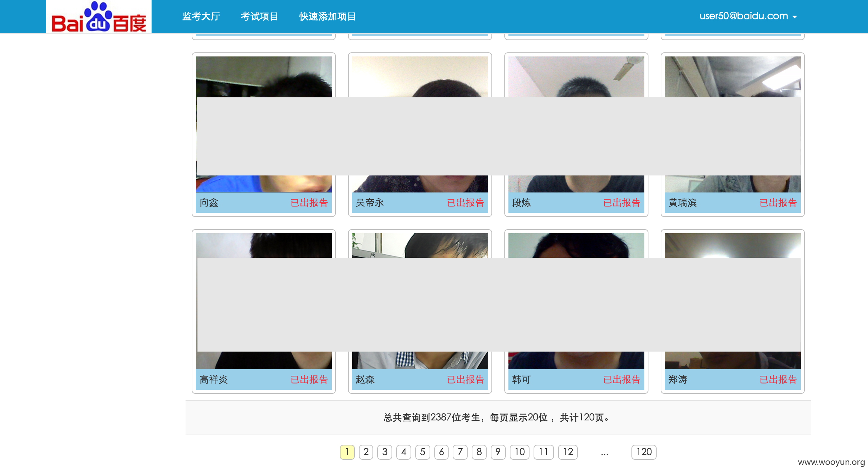This screenshot has width=868, height=472.
Task: Click 已出报告 link for 郑涛
Action: 778,380
